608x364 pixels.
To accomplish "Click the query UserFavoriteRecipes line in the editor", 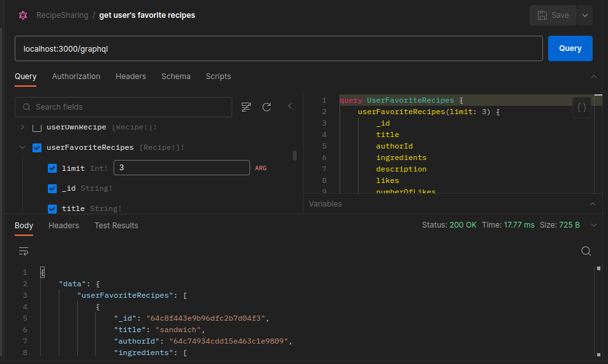I will tap(401, 100).
